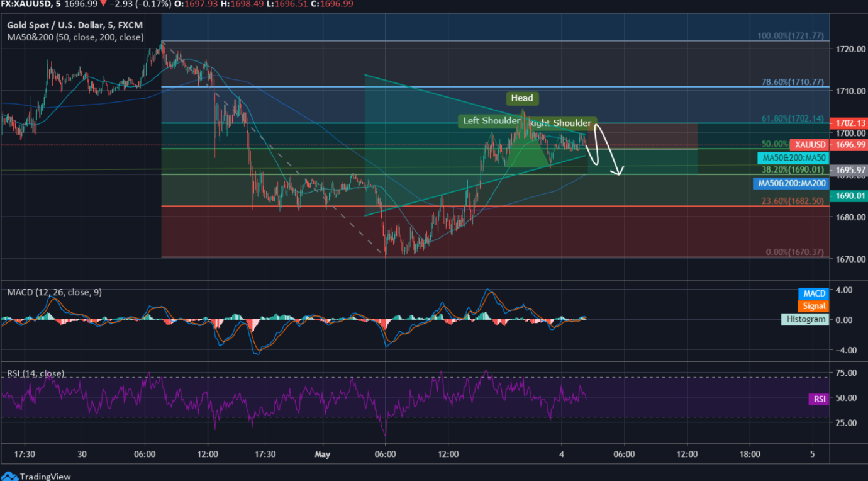The width and height of the screenshot is (868, 481).
Task: Select the 0.00%(1670.37) Fibonacci label
Action: 794,252
